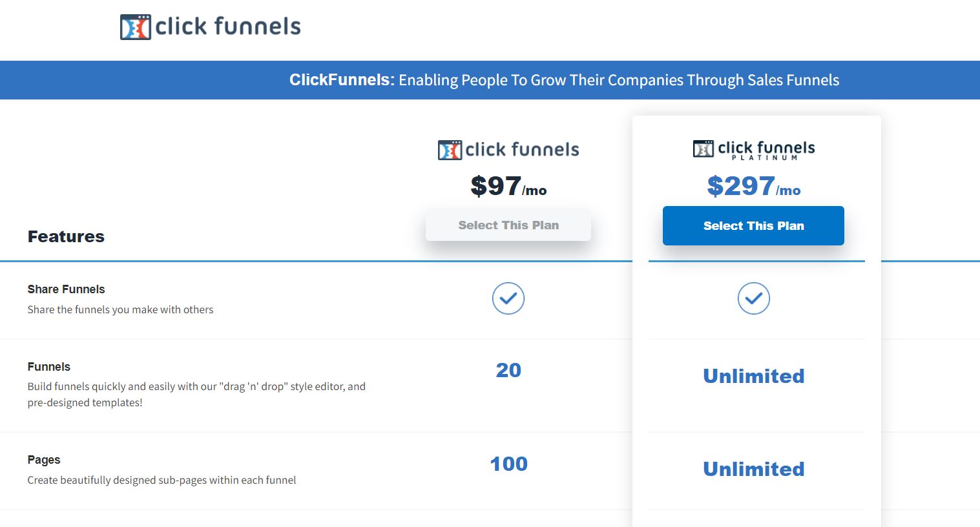Click the Features heading

click(66, 236)
